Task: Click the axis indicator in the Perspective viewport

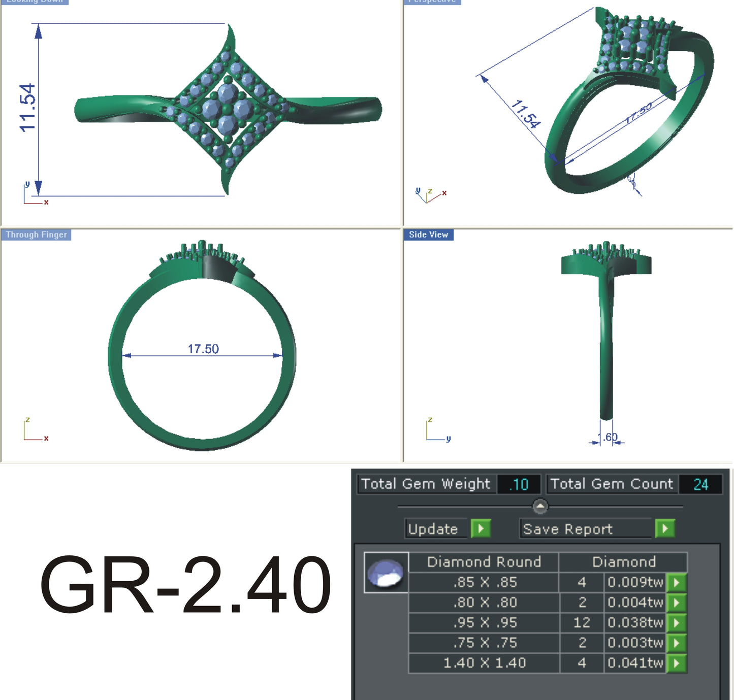Action: (x=429, y=195)
